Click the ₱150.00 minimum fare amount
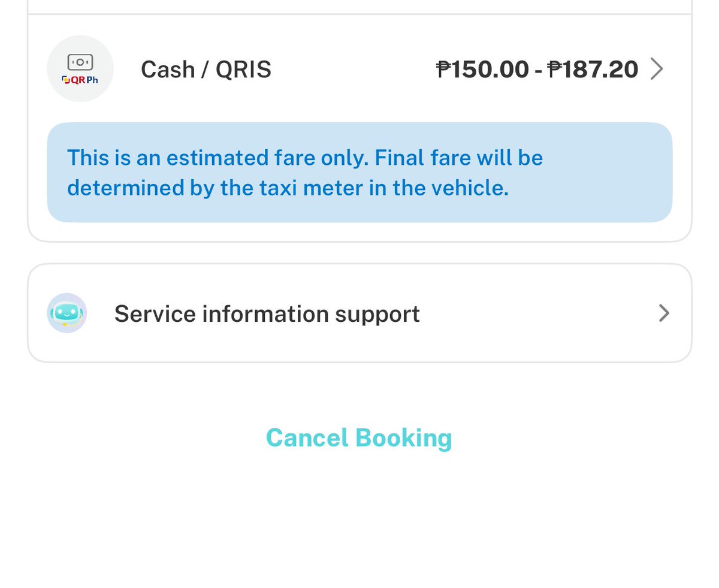Viewport: 719px width, 588px height. [x=482, y=70]
